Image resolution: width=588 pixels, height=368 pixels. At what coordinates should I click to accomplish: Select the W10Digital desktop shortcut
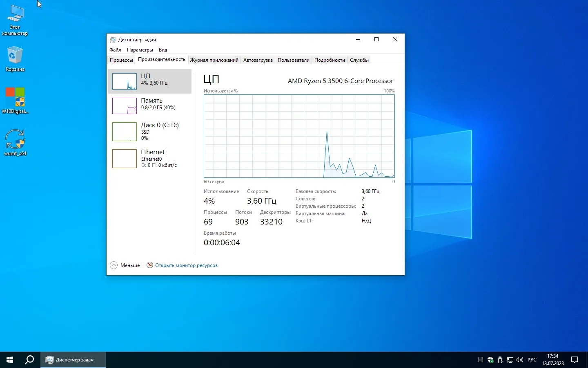(x=15, y=101)
